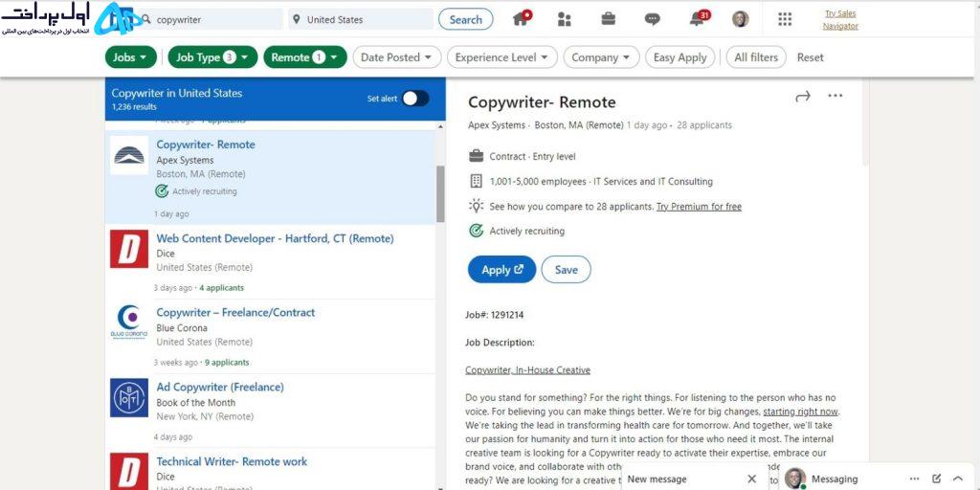980x490 pixels.
Task: Click the 4 applicants text
Action: click(x=222, y=288)
